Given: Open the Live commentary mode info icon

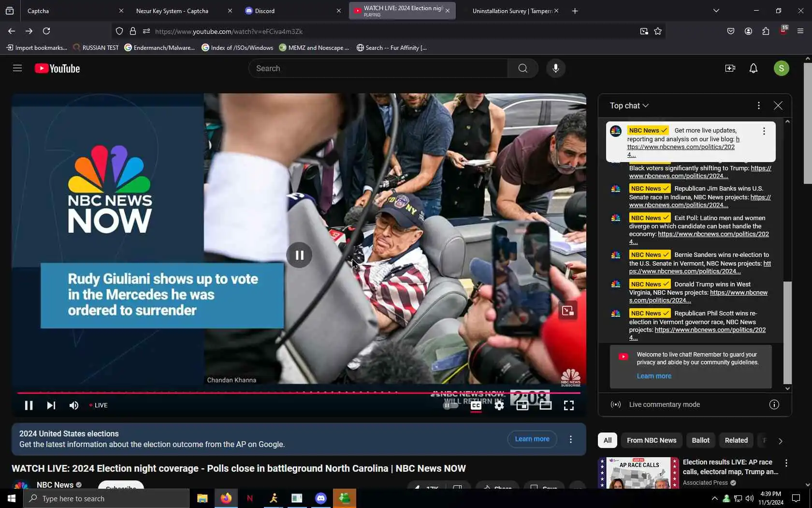Looking at the screenshot, I should (x=774, y=404).
